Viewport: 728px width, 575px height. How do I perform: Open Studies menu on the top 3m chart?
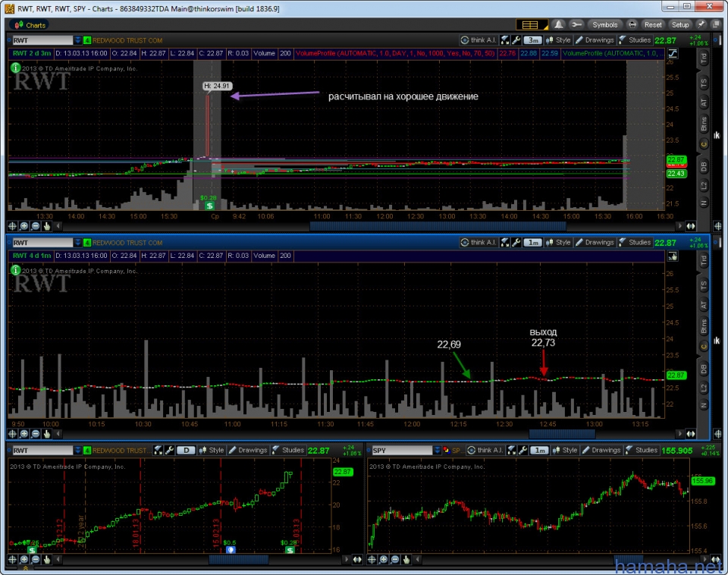635,40
